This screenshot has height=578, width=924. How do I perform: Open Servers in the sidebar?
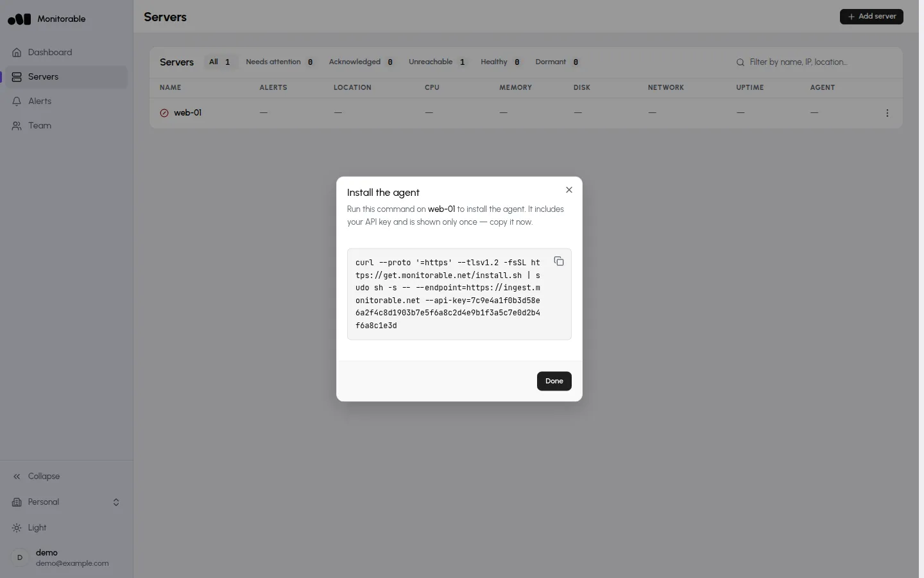point(67,77)
